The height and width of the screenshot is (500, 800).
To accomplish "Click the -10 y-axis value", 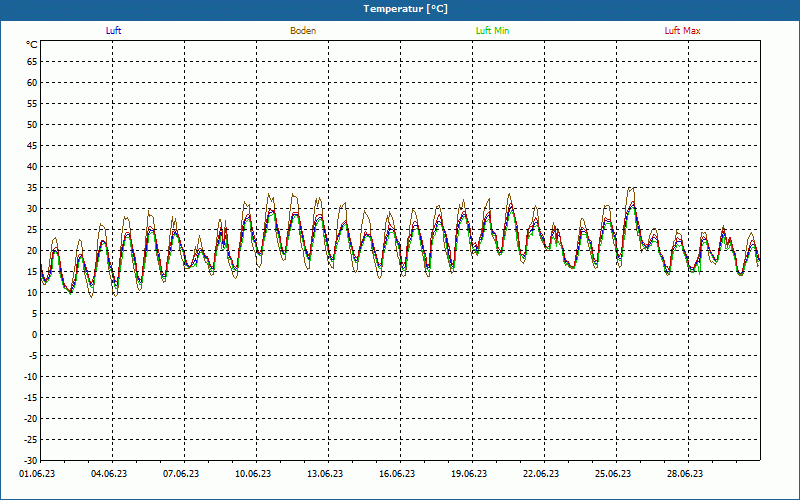I will (31, 377).
